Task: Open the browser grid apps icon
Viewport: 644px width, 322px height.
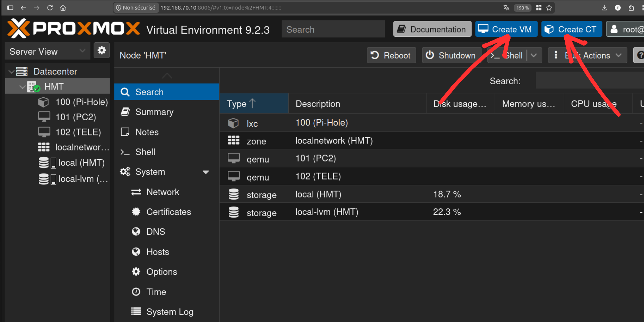Action: tap(539, 8)
